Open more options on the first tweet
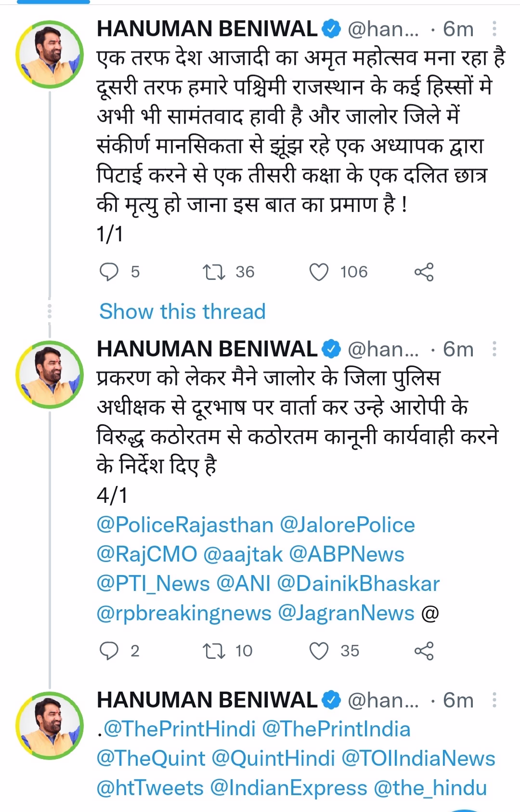The image size is (520, 812). [494, 29]
